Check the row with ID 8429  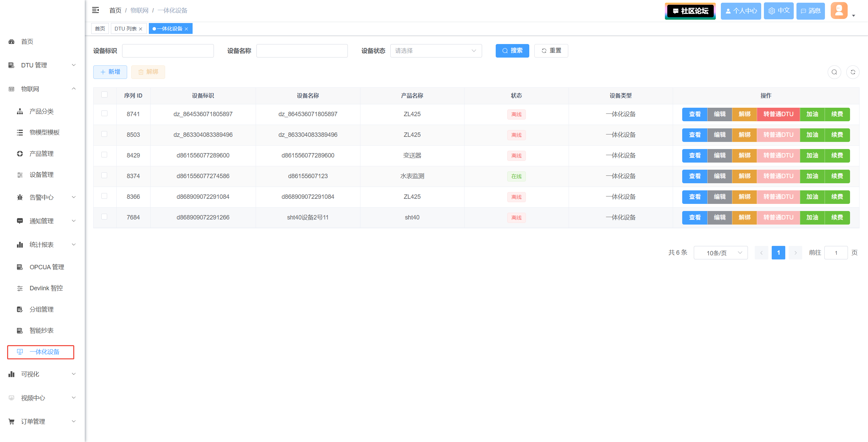[x=104, y=155]
